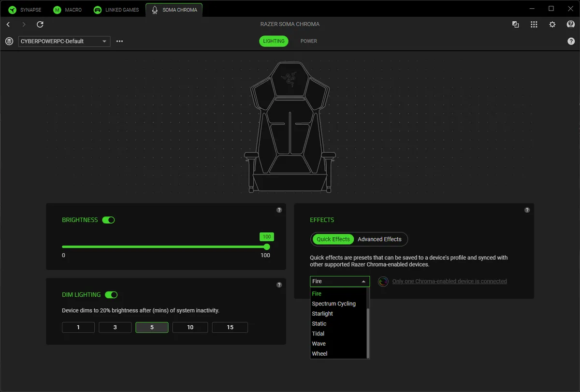Click the Dim Lighting panel help icon
Viewport: 580px width, 392px height.
click(279, 285)
